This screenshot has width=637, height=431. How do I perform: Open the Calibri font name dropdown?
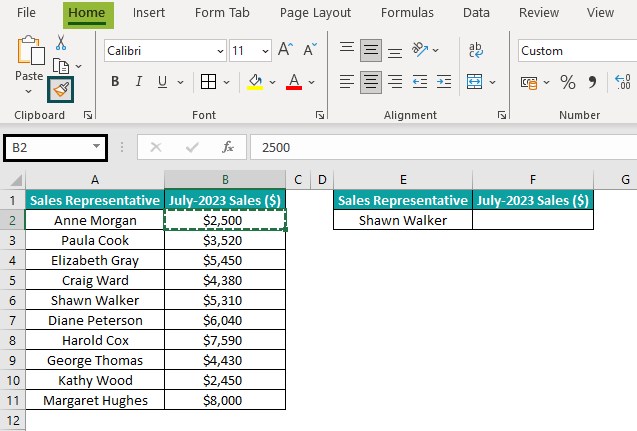(220, 51)
